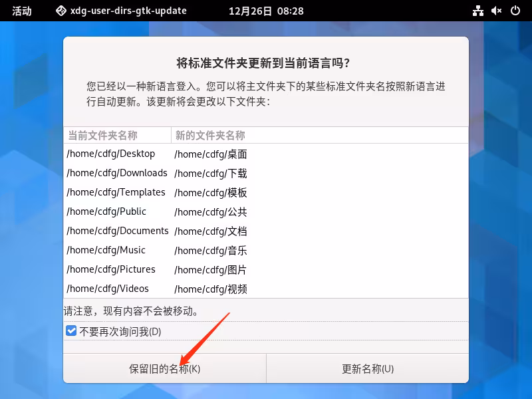Click the new name /home/cdfg/模板

pyautogui.click(x=211, y=193)
